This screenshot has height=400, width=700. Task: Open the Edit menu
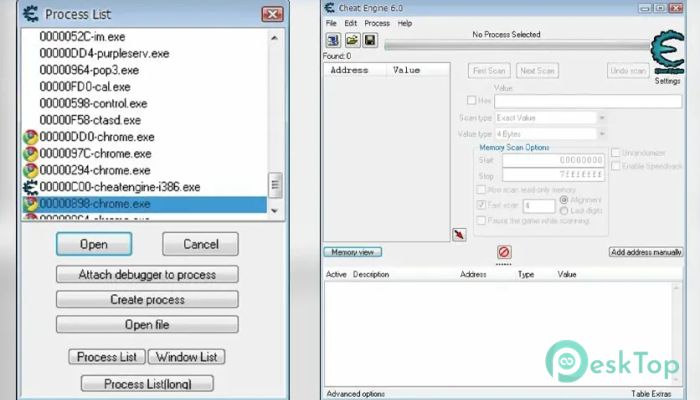point(350,23)
